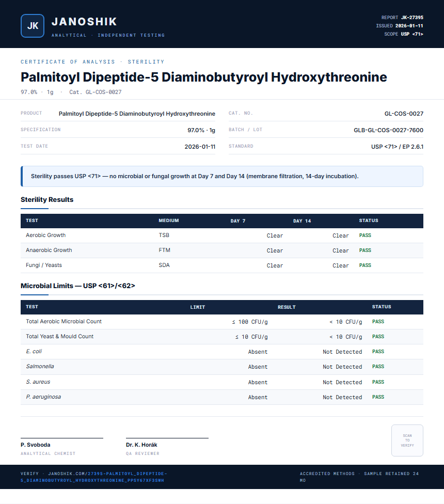The height and width of the screenshot is (504, 444).
Task: Click the Sterility Results heading
Action: point(47,200)
